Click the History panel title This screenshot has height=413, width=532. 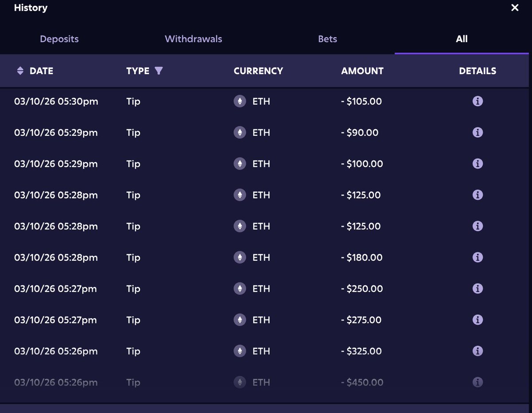(x=31, y=8)
